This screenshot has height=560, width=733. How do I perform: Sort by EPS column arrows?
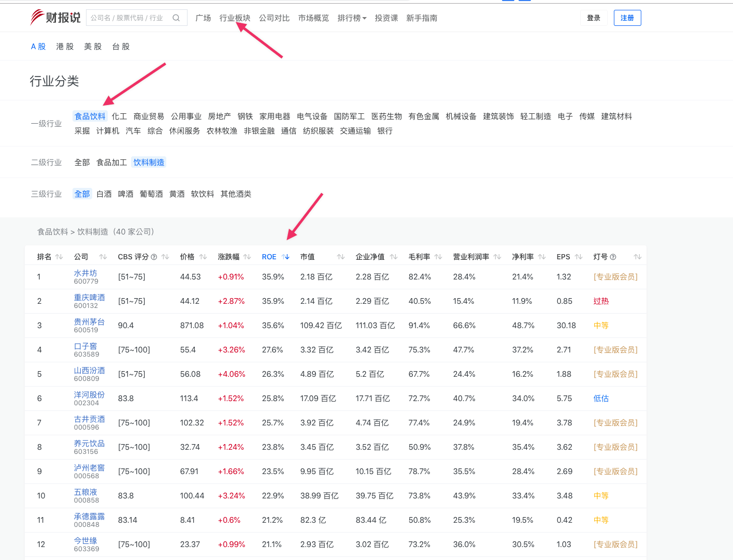tap(579, 257)
